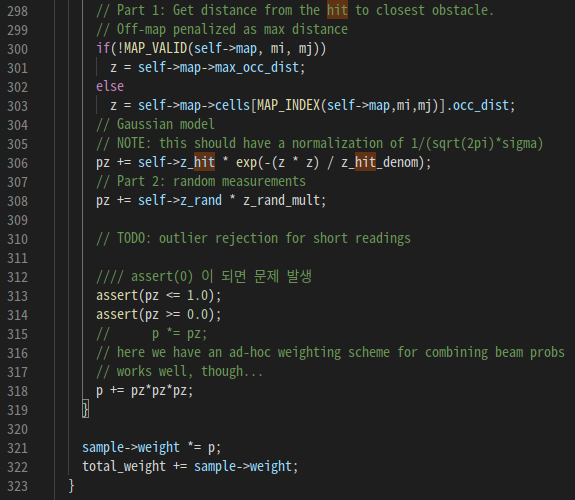Click 'works well, though...' comment
575x500 pixels.
click(x=179, y=371)
